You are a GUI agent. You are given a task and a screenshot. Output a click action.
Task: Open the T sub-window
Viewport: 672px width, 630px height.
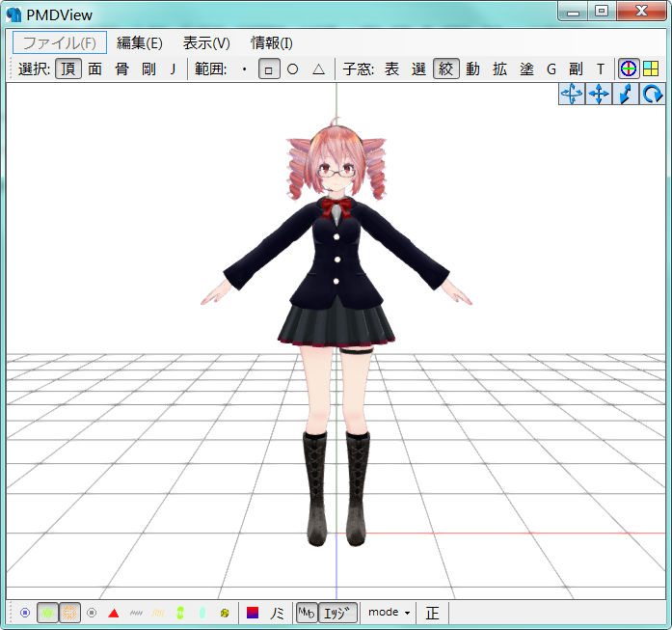click(601, 69)
